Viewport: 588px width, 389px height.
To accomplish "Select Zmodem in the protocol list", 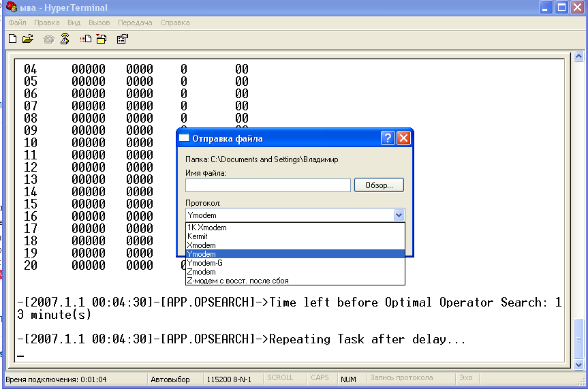I will coord(201,272).
